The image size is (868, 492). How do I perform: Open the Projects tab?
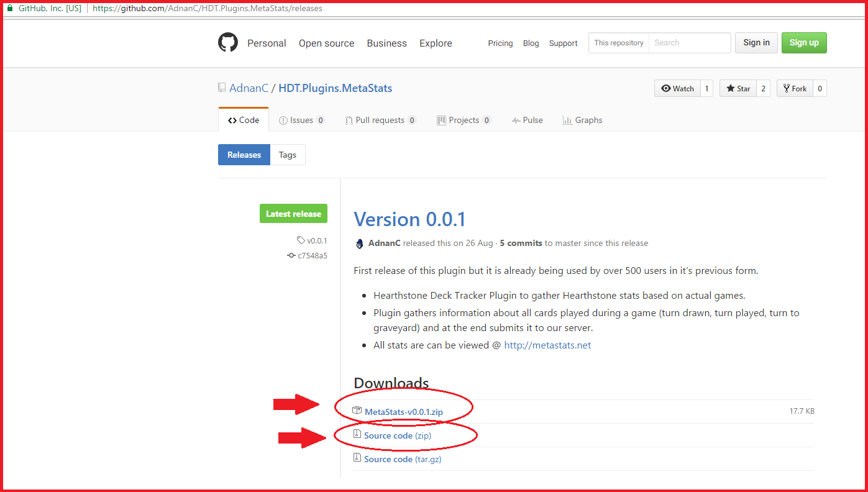(464, 120)
